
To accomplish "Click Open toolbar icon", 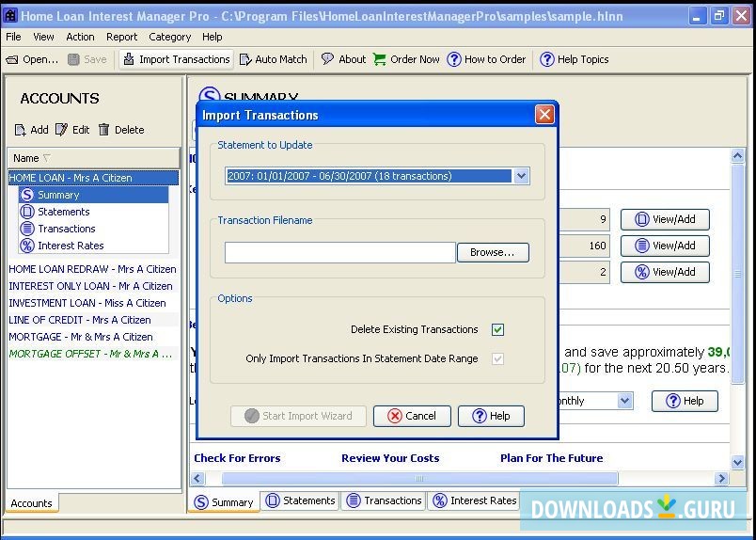I will (x=12, y=60).
